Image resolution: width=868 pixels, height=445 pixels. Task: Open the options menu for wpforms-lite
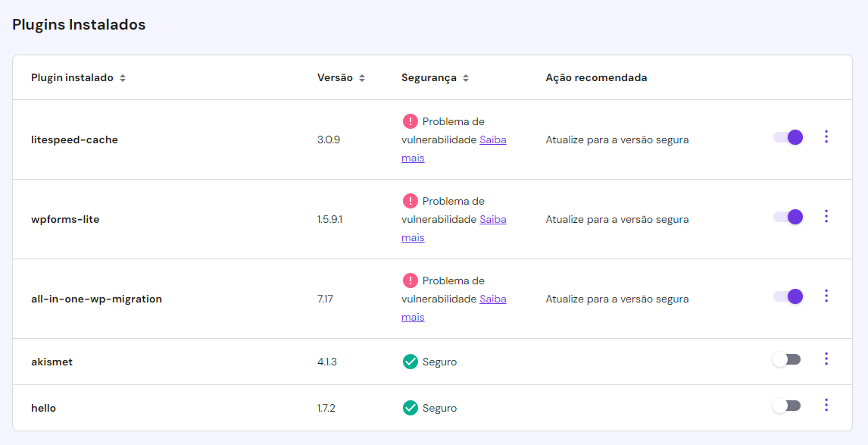(826, 216)
